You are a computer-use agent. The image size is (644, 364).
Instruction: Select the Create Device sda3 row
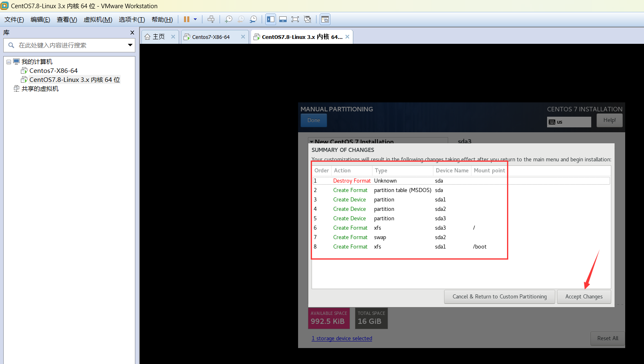tap(461, 219)
